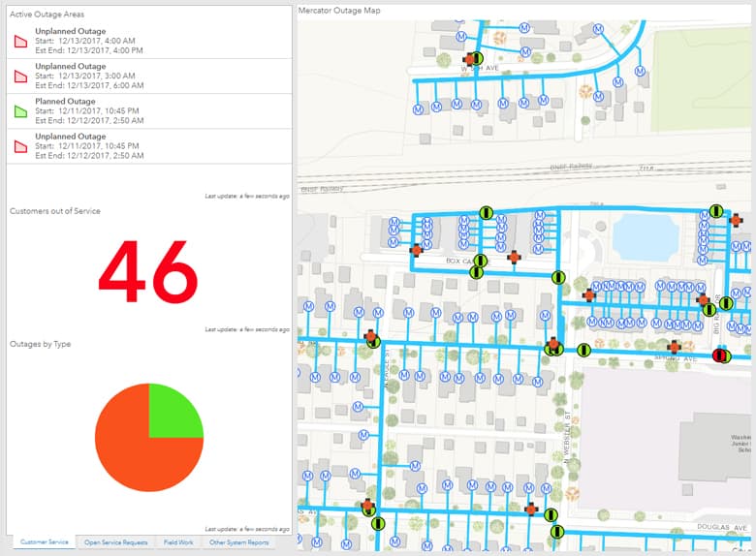
Task: Click the red 46 customers count
Action: point(148,272)
